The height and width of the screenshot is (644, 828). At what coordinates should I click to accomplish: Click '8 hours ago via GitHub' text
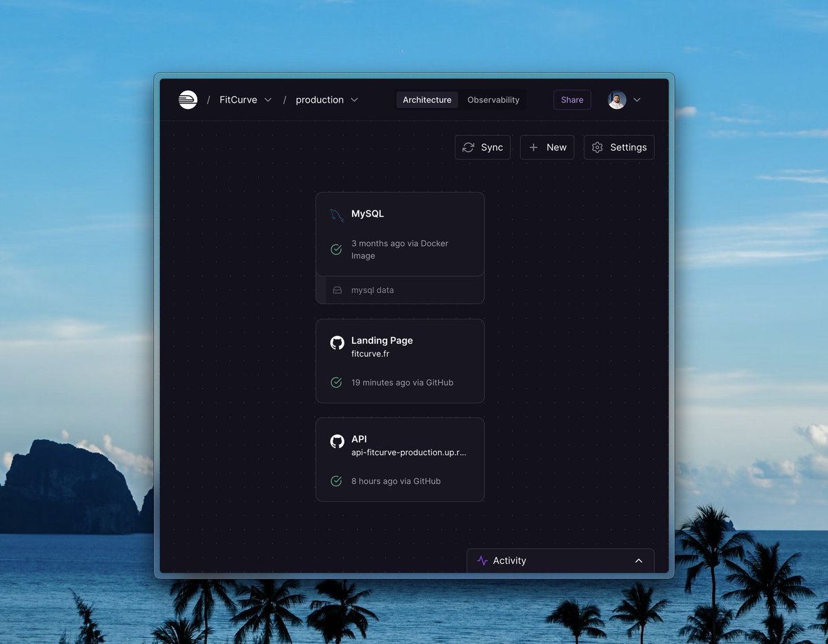396,481
